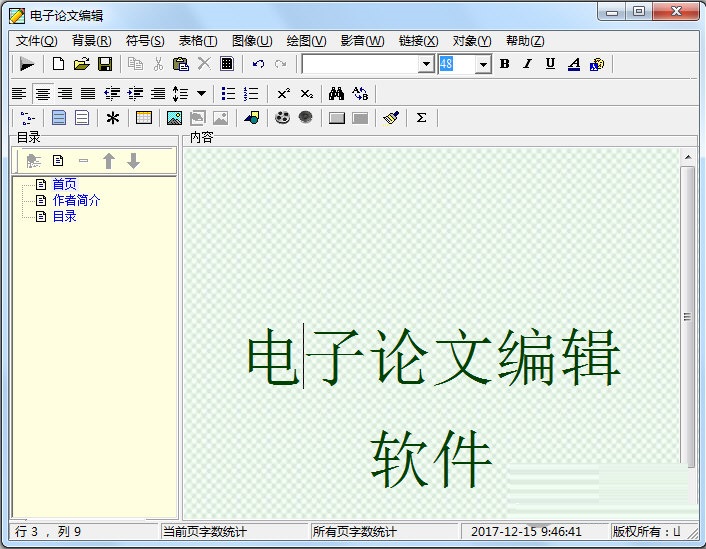The height and width of the screenshot is (549, 706).
Task: Click the plain page layout icon
Action: pos(82,118)
